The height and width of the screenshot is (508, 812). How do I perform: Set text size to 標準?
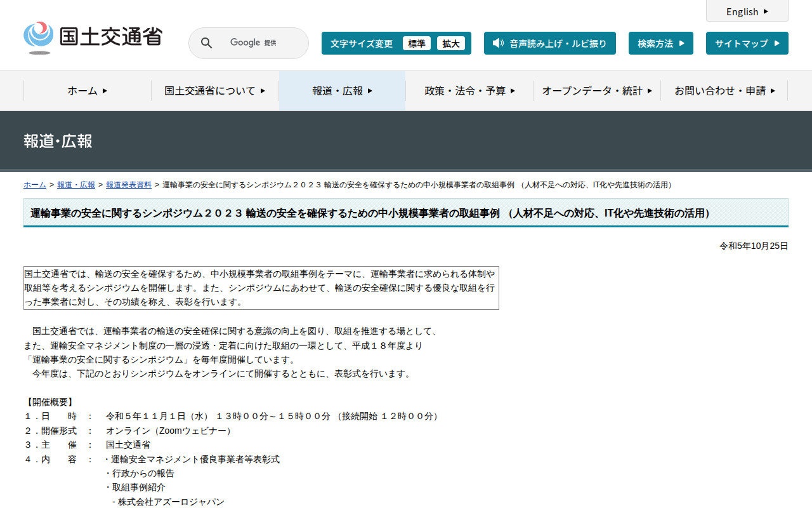click(x=417, y=43)
